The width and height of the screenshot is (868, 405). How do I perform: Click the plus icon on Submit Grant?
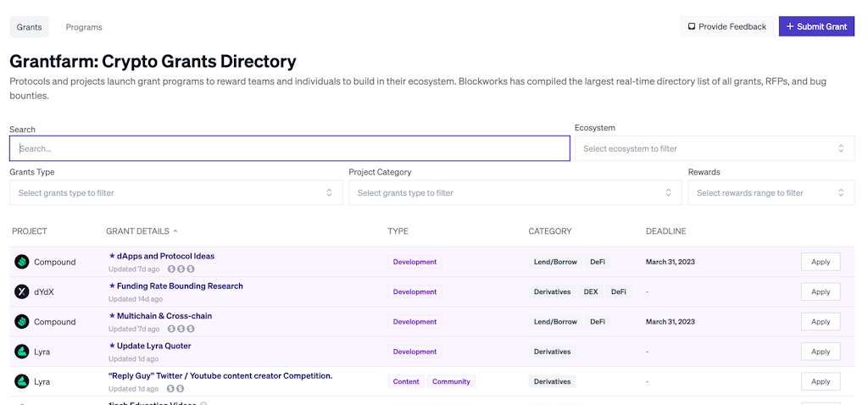790,26
